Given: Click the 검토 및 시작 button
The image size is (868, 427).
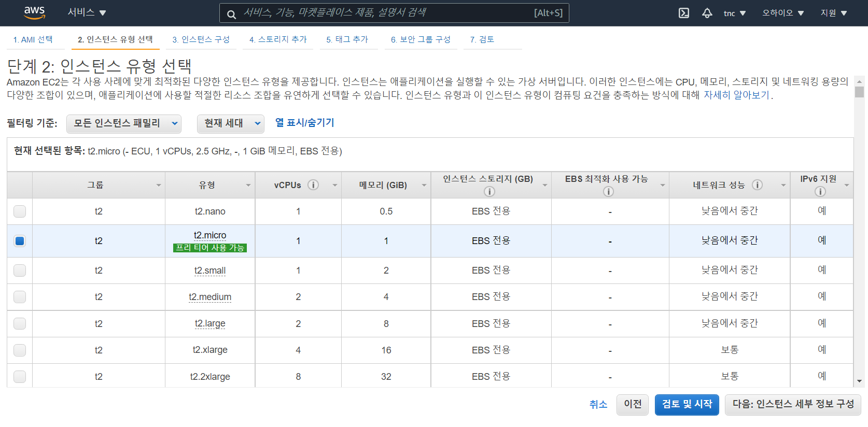Looking at the screenshot, I should click(687, 405).
